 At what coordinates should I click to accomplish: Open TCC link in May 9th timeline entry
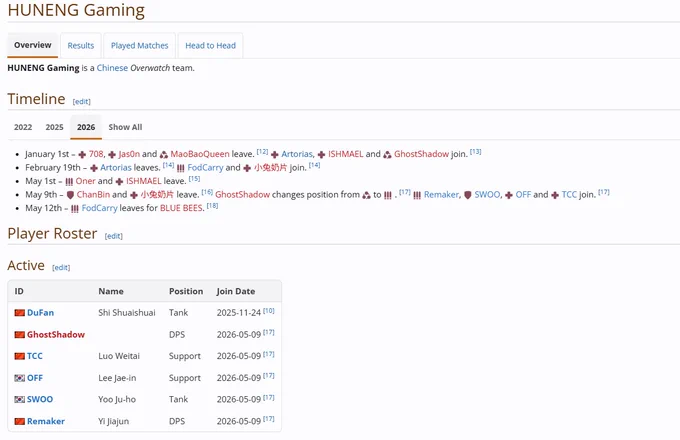point(569,195)
